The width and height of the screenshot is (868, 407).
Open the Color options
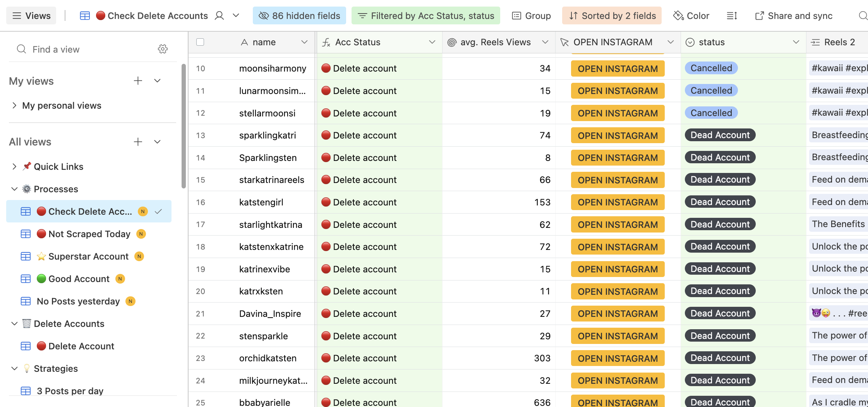(x=691, y=15)
